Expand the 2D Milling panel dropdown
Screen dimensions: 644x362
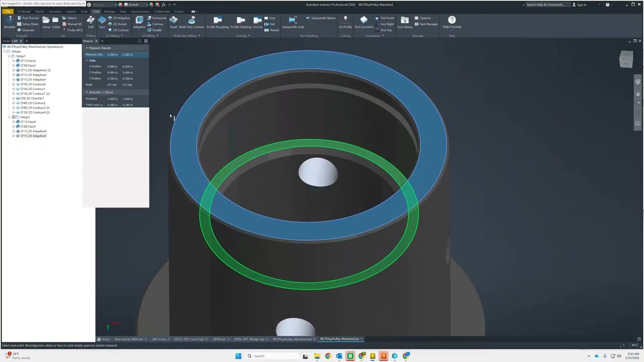[121, 36]
